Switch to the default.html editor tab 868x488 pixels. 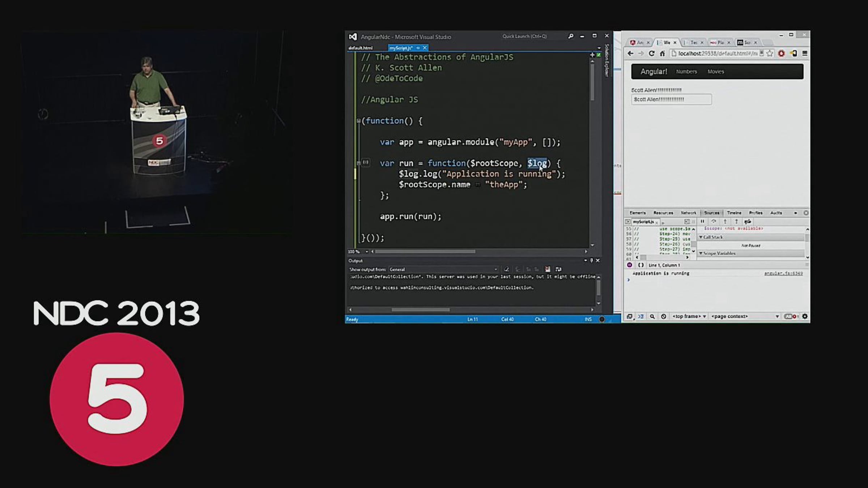360,48
